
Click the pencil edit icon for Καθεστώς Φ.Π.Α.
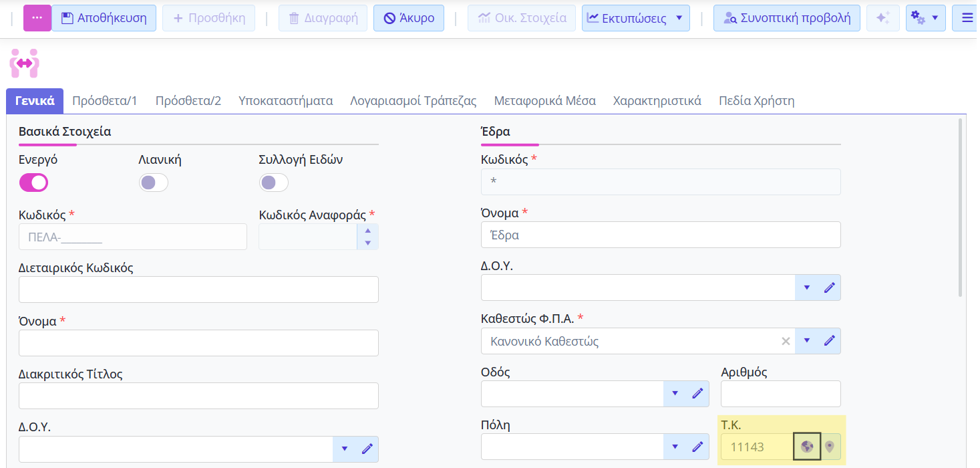[x=830, y=341]
